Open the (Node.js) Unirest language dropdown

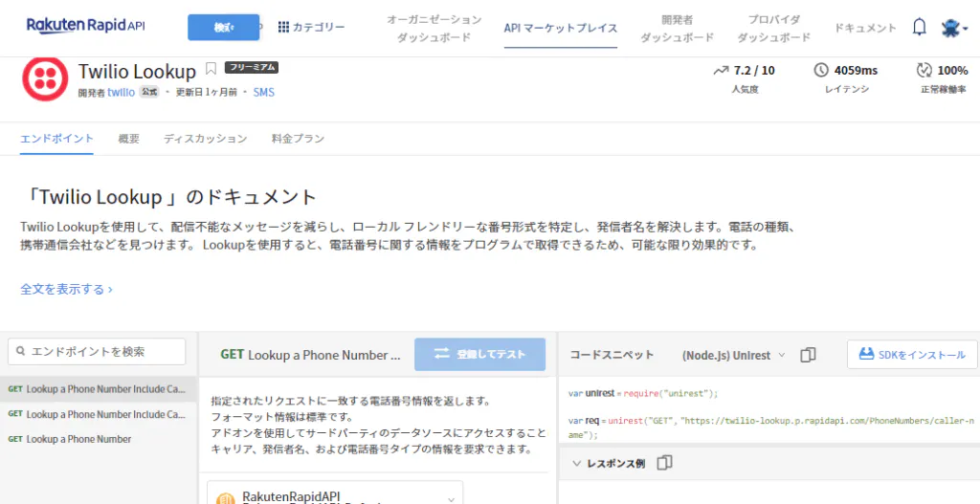coord(733,355)
